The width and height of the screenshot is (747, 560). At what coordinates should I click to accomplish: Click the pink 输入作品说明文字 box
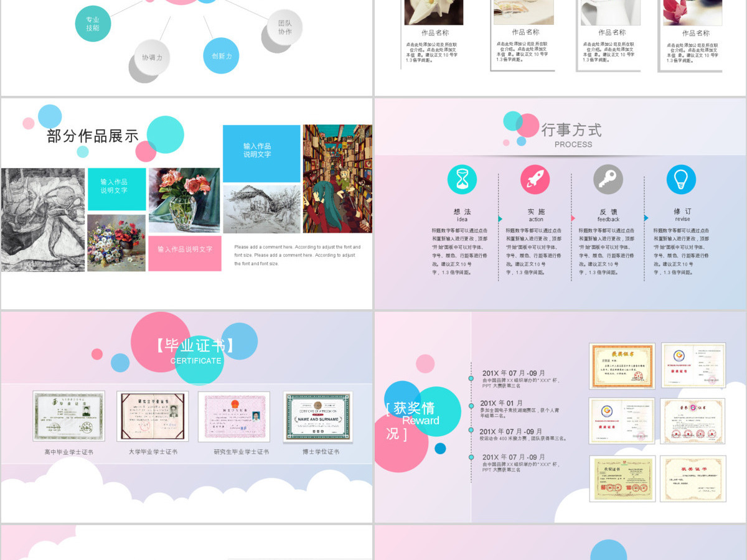pyautogui.click(x=185, y=253)
